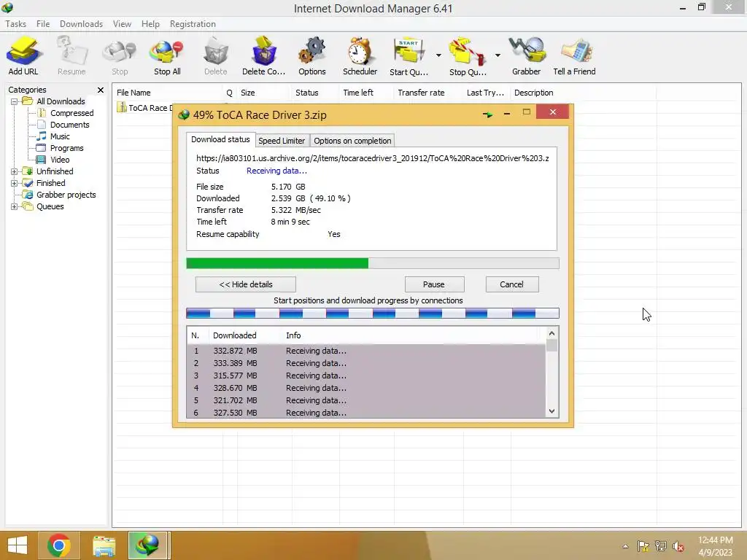Click the green download progress bar
The height and width of the screenshot is (560, 747).
click(x=373, y=263)
